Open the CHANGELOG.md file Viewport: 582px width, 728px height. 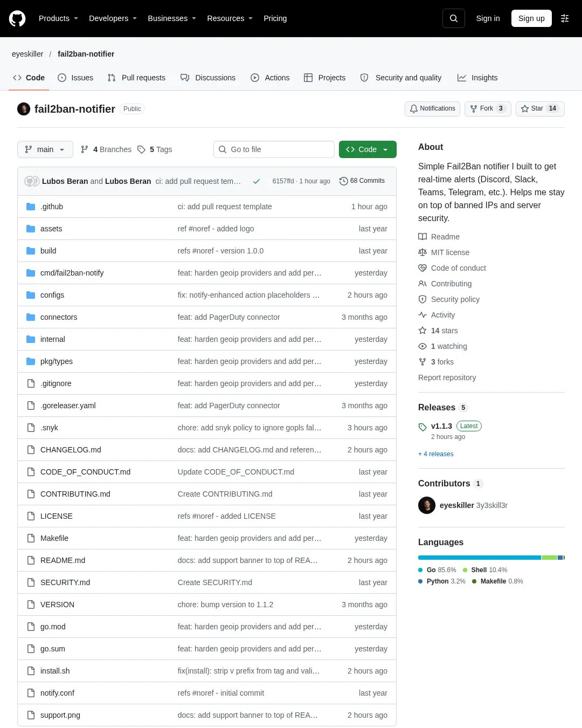tap(71, 450)
